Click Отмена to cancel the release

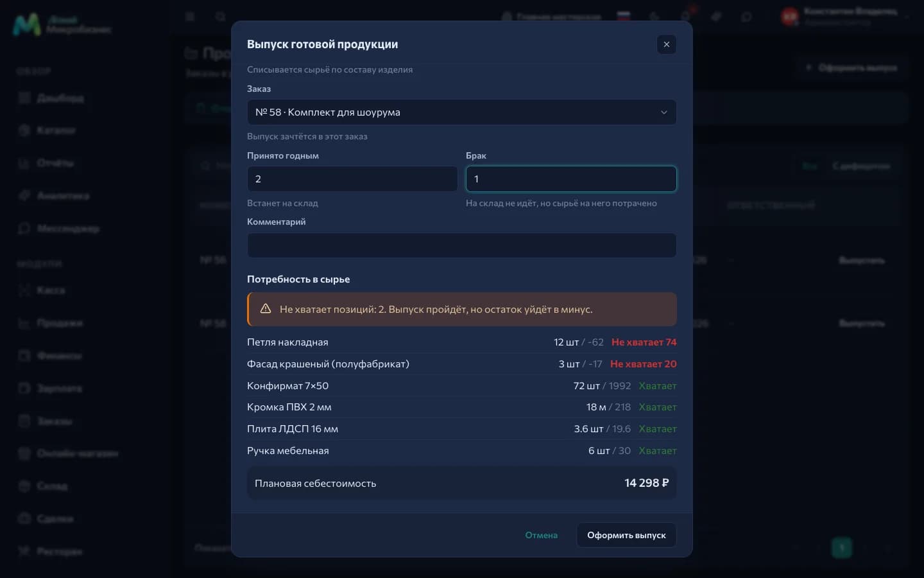click(541, 535)
